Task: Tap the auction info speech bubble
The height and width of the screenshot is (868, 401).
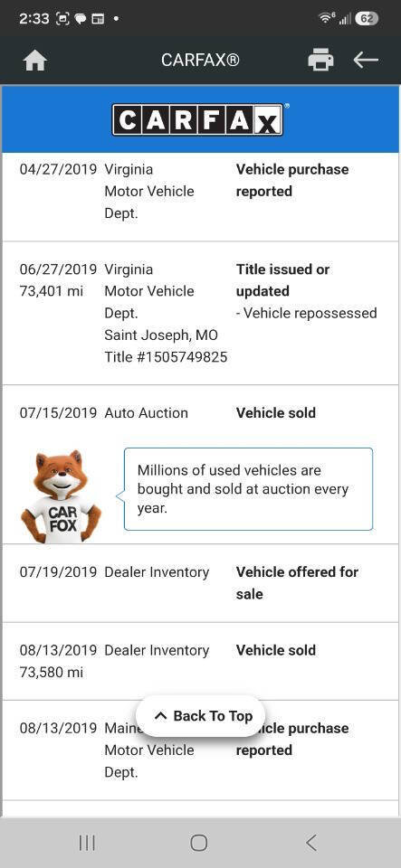Action: [x=248, y=489]
